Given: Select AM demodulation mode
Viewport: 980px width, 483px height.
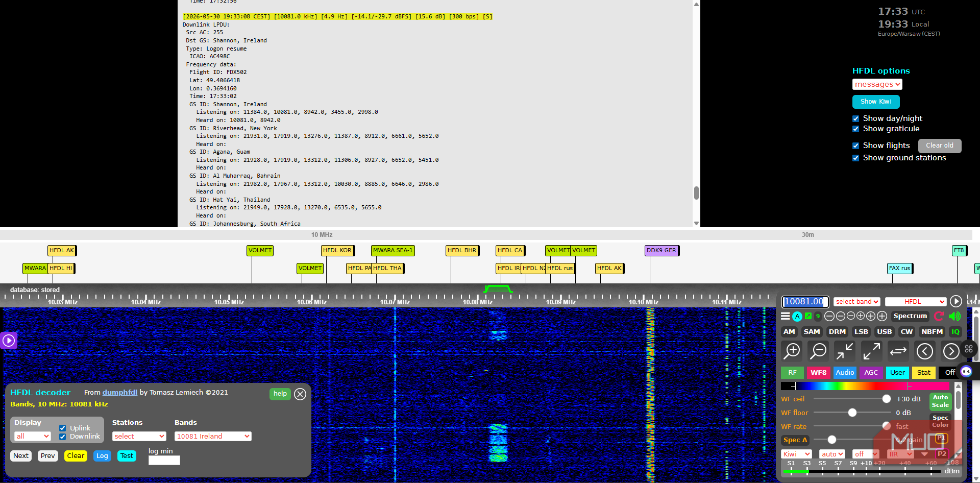Looking at the screenshot, I should point(789,331).
